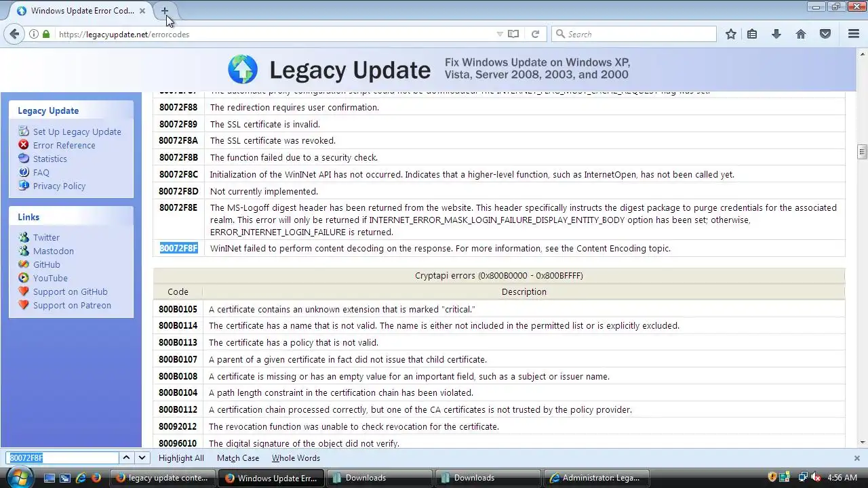Select the Windows Update Error Codes browser tab
This screenshot has height=488, width=868.
coord(81,11)
